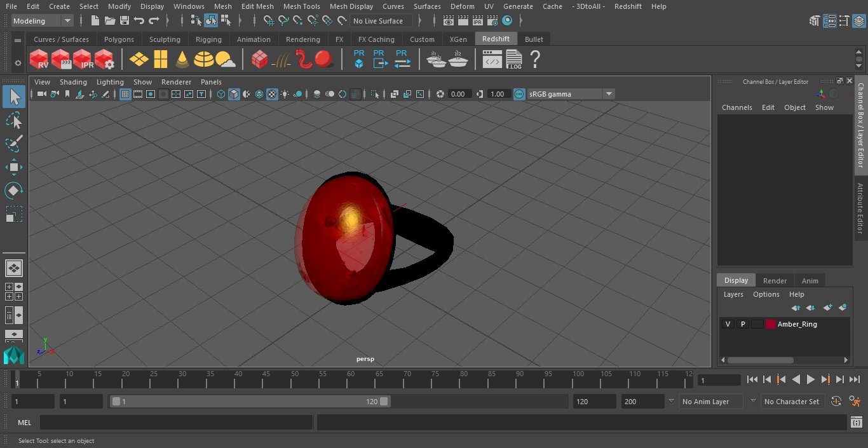The image size is (868, 448).
Task: Click the viewport gamma value field
Action: point(498,94)
